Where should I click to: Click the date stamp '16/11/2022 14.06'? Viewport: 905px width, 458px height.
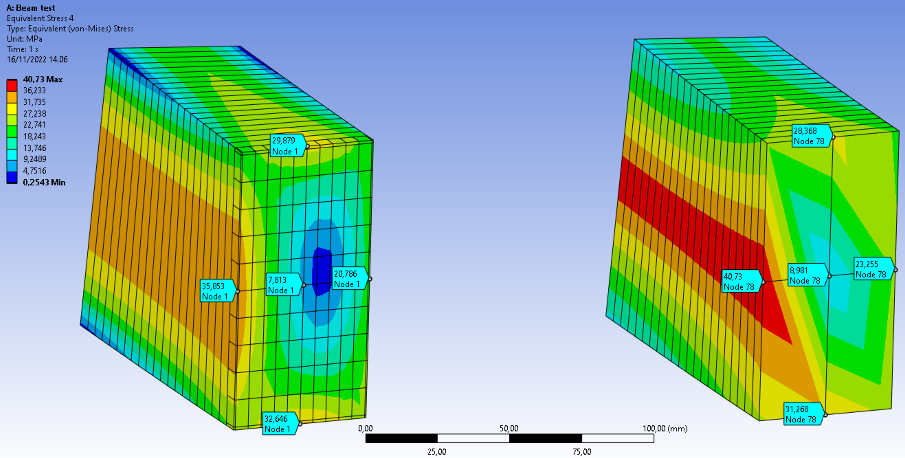pyautogui.click(x=37, y=59)
